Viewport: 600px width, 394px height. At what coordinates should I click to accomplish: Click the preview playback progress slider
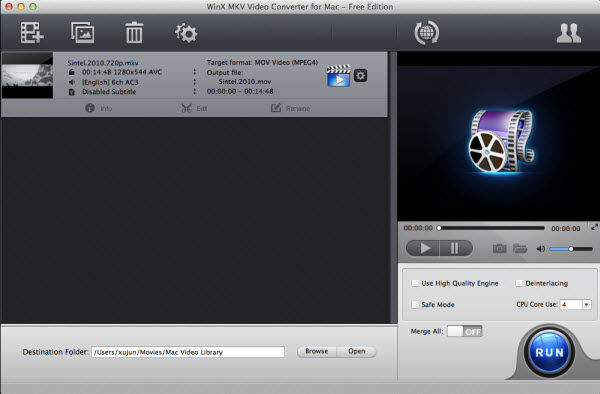tap(492, 228)
